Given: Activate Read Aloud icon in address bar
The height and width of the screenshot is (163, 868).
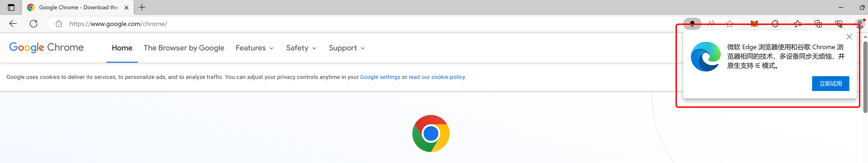Looking at the screenshot, I should tap(711, 23).
